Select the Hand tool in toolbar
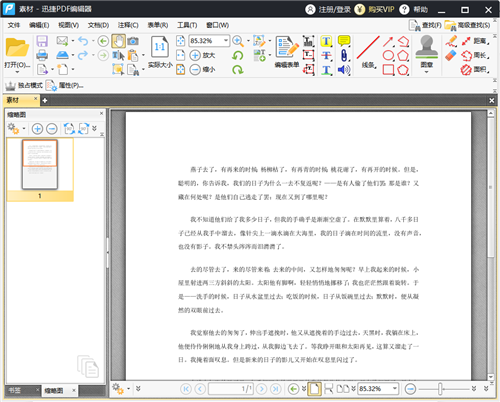 point(118,41)
